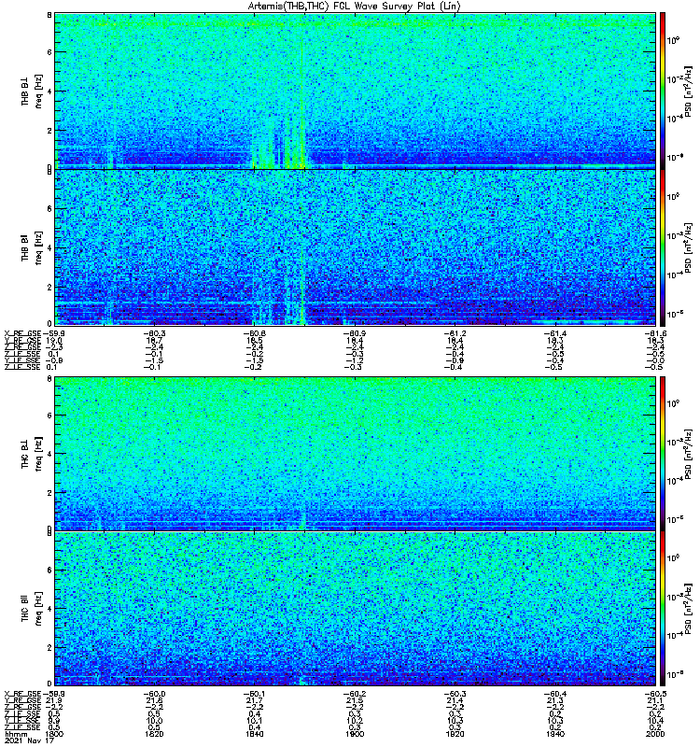Screen dimensions: 700x747
Task: Click the hhmm axis label
Action: coord(16,734)
